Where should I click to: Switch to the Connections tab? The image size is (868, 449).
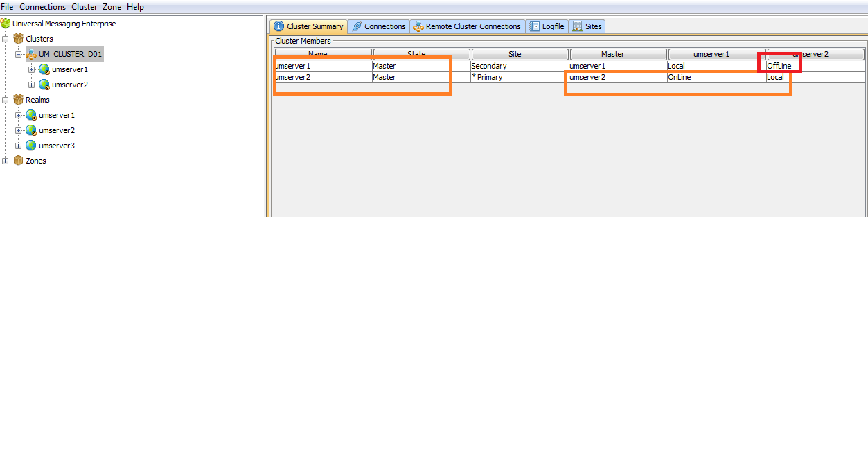378,26
